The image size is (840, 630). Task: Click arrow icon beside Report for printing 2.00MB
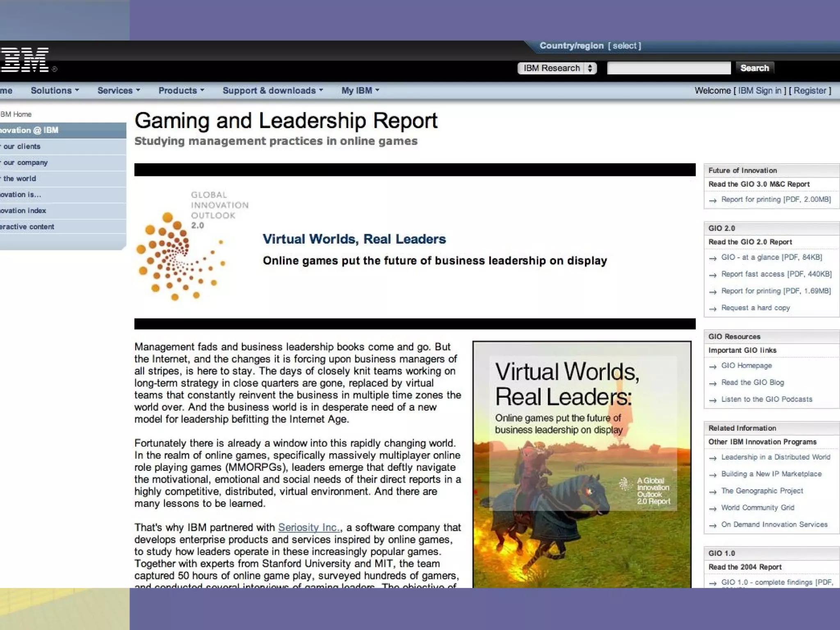713,200
